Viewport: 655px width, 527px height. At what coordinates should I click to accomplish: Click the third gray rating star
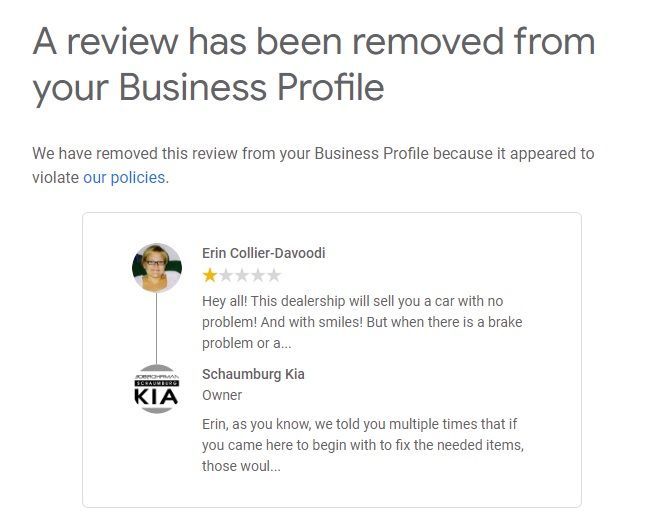coord(241,275)
